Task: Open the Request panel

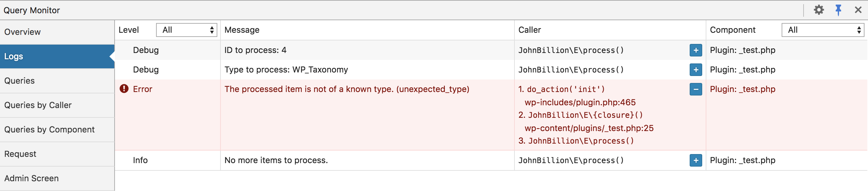Action: pyautogui.click(x=20, y=154)
